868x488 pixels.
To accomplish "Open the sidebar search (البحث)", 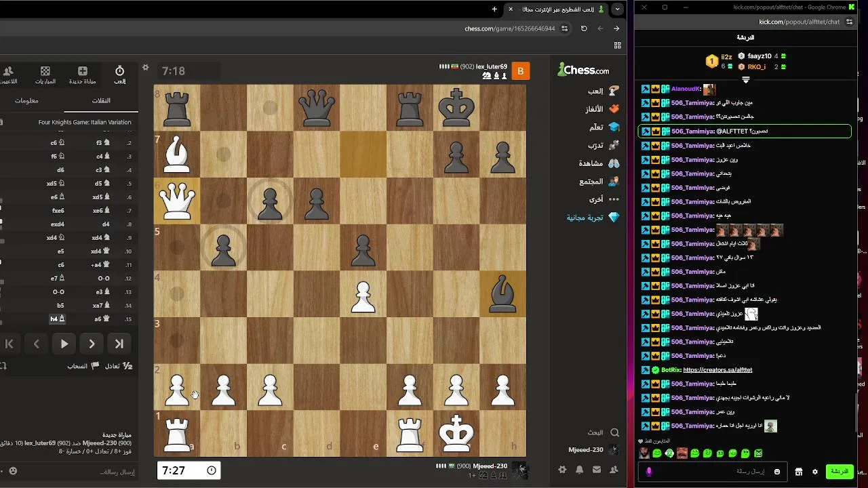I will (x=603, y=432).
